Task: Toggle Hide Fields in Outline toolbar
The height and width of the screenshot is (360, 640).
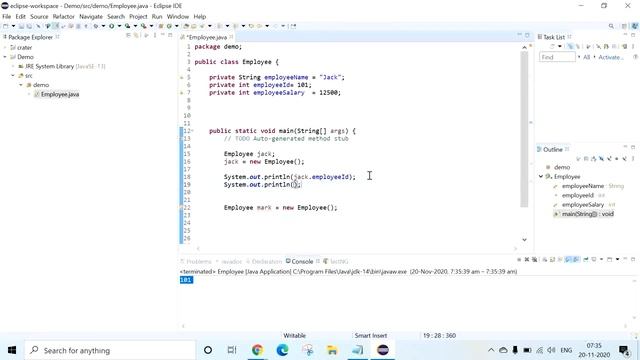Action: click(601, 159)
